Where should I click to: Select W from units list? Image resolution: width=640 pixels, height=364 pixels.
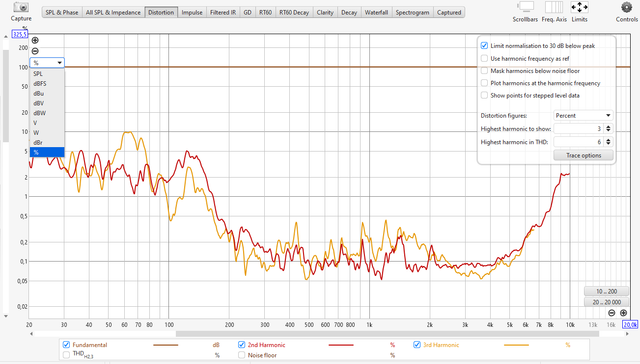(47, 133)
